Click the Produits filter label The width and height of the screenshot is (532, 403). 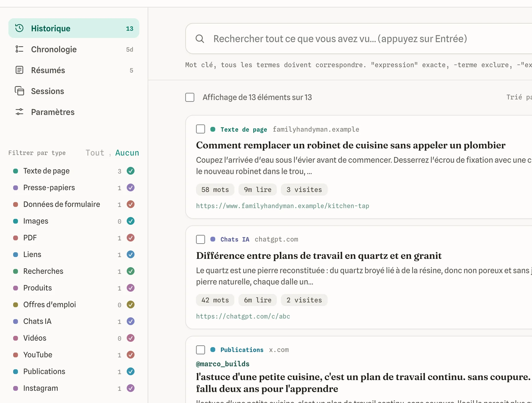38,288
